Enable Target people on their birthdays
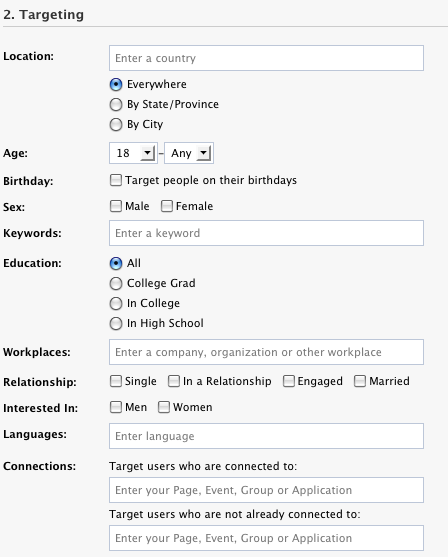Image resolution: width=448 pixels, height=557 pixels. [x=116, y=180]
